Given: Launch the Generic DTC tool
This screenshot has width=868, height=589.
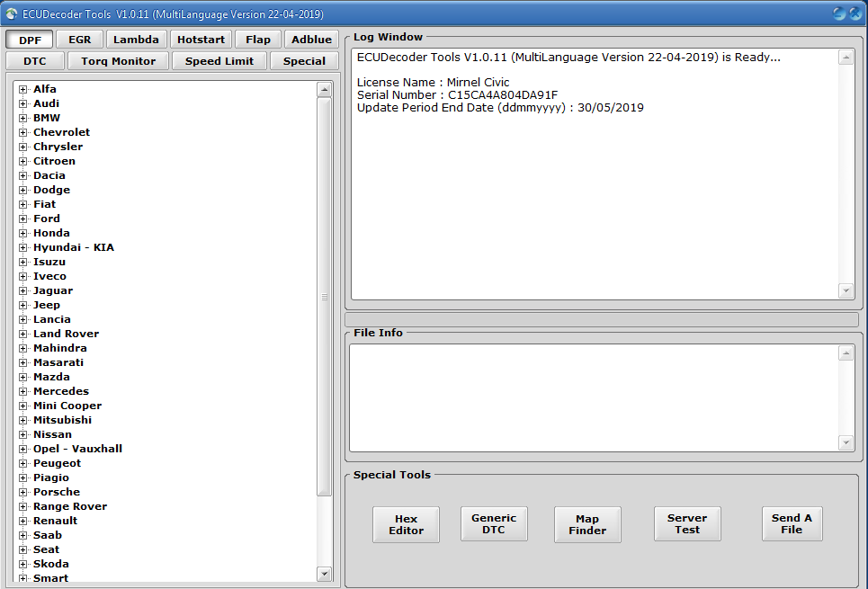Looking at the screenshot, I should pos(494,523).
